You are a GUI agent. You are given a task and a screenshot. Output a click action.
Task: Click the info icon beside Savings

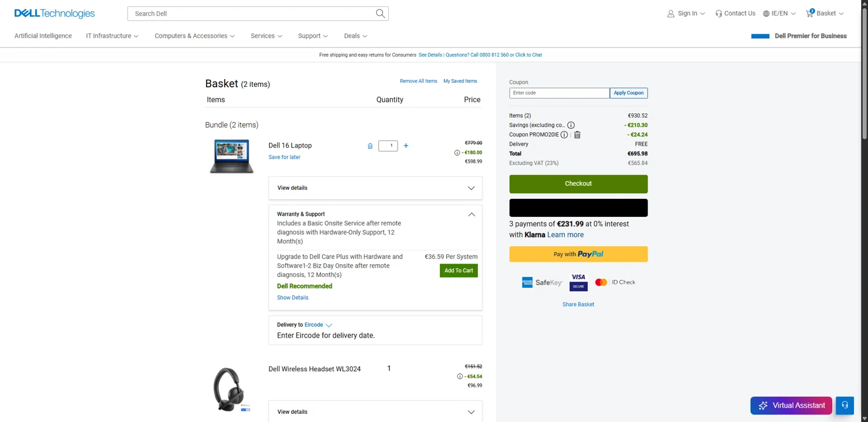point(571,125)
